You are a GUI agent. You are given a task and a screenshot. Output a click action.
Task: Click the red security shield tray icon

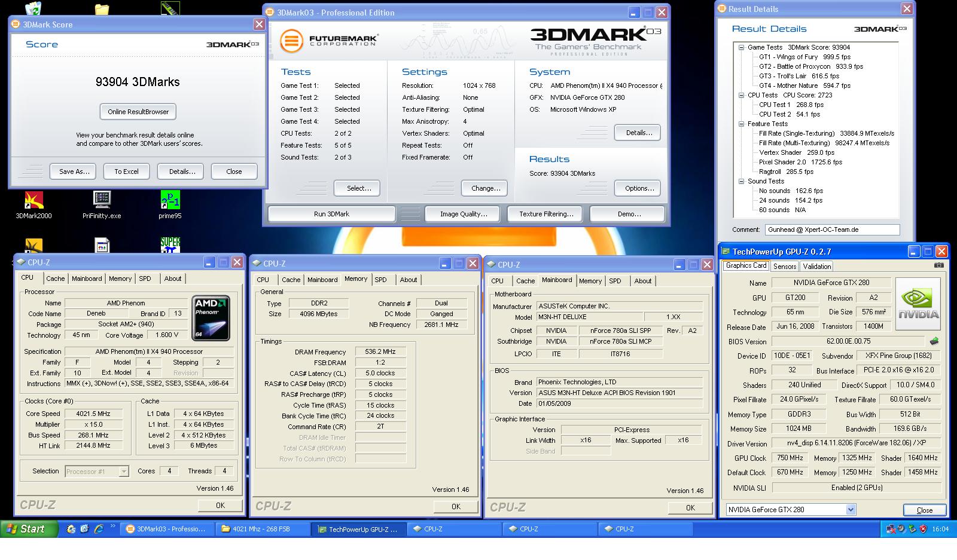923,529
